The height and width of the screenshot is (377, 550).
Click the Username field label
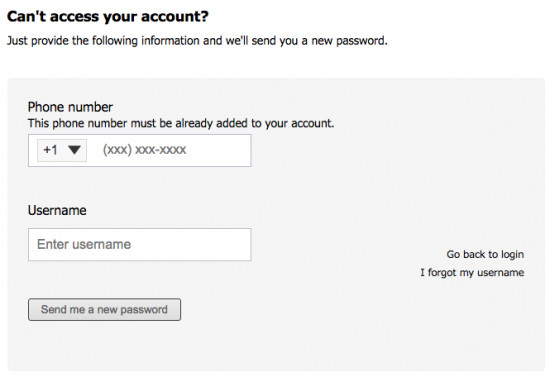57,210
